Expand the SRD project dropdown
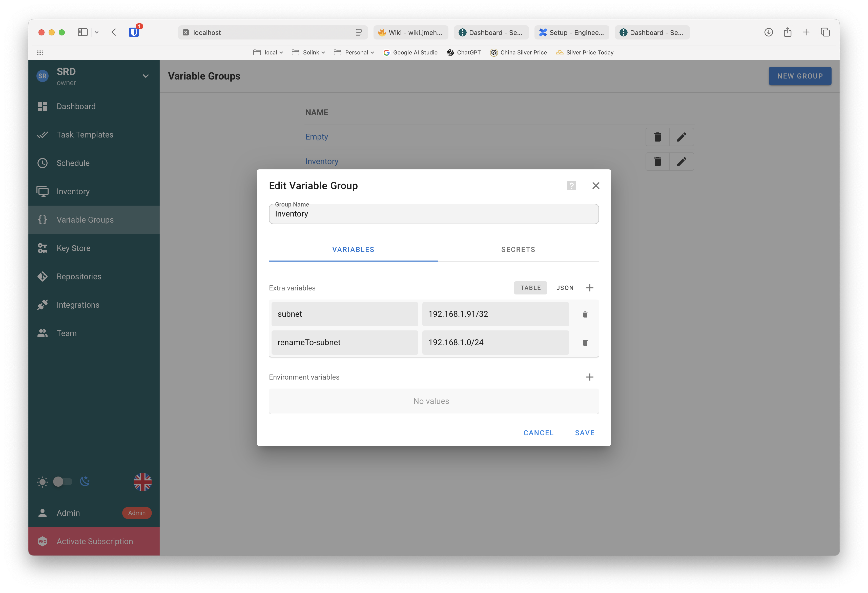Viewport: 868px width, 593px height. 146,76
